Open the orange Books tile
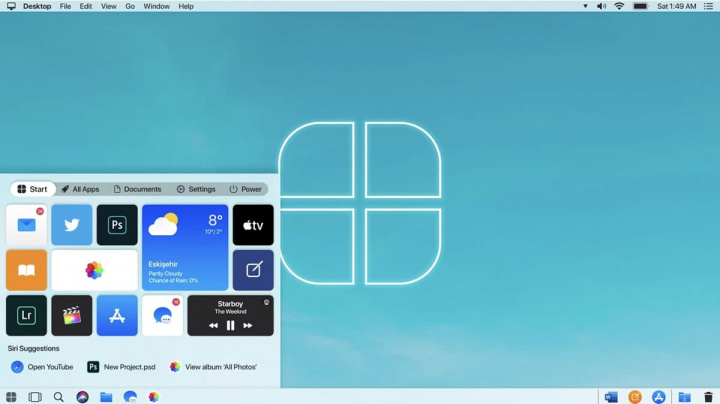720x404 pixels. pos(26,270)
